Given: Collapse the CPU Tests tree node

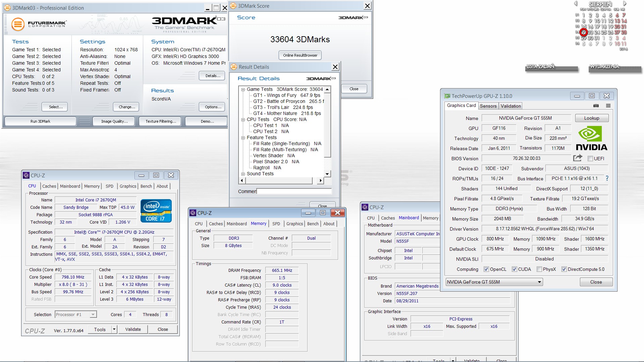Looking at the screenshot, I should (x=243, y=120).
